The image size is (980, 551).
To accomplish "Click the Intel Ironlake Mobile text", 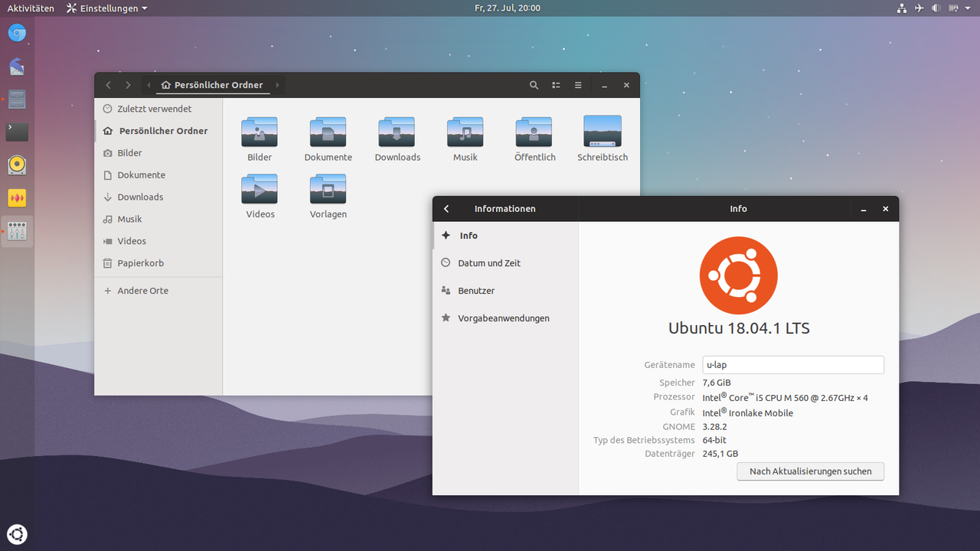I will (748, 412).
